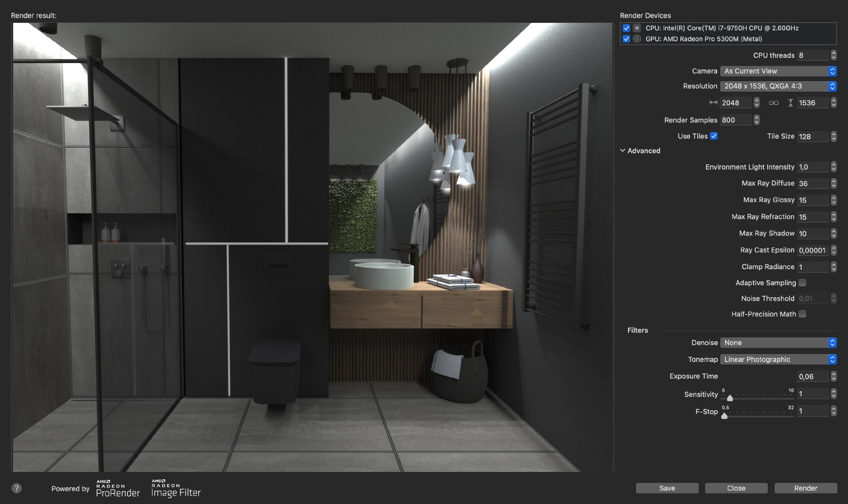Click the GPU chip icon next to AMD Radeon
This screenshot has width=848, height=504.
(x=636, y=39)
